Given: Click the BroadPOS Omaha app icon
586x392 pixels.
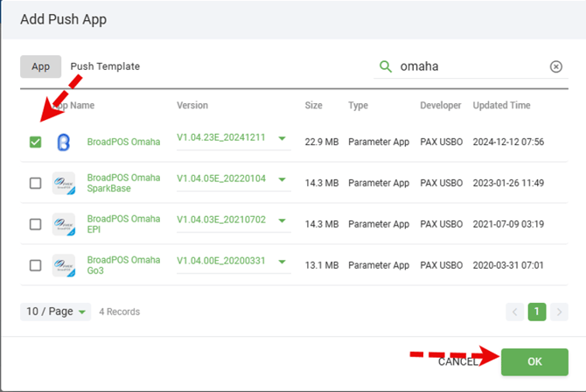Looking at the screenshot, I should click(x=63, y=143).
